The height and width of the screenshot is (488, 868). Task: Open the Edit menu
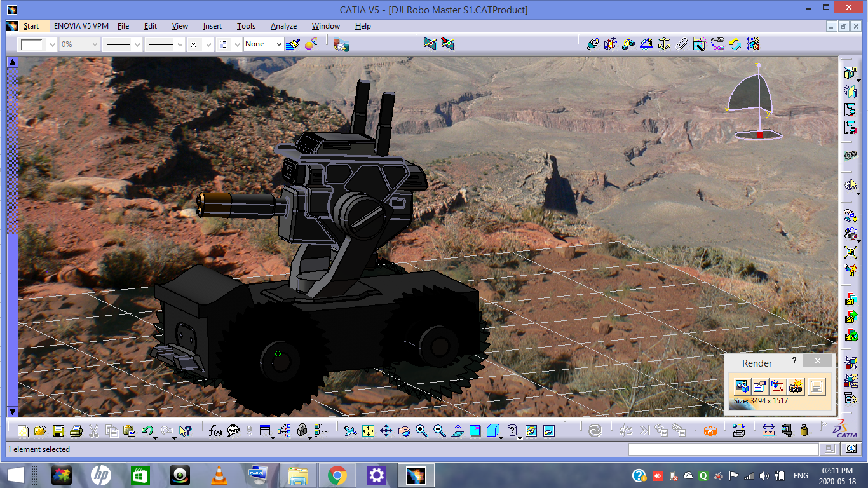pos(151,26)
